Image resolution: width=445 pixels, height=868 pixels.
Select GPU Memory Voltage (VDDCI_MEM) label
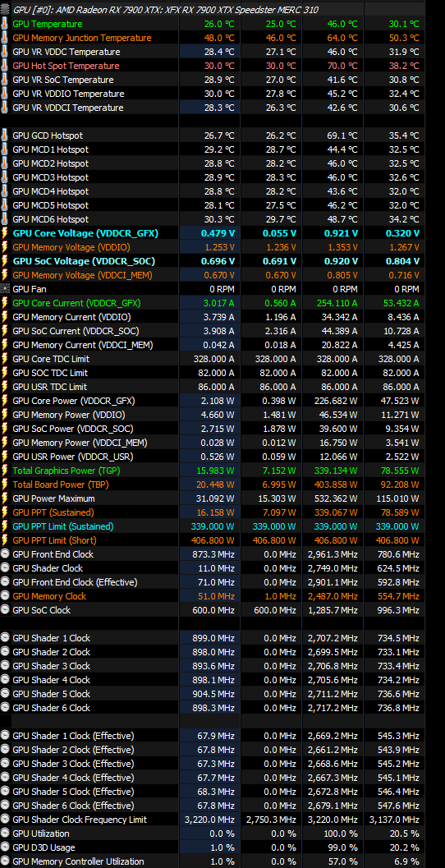pyautogui.click(x=82, y=274)
